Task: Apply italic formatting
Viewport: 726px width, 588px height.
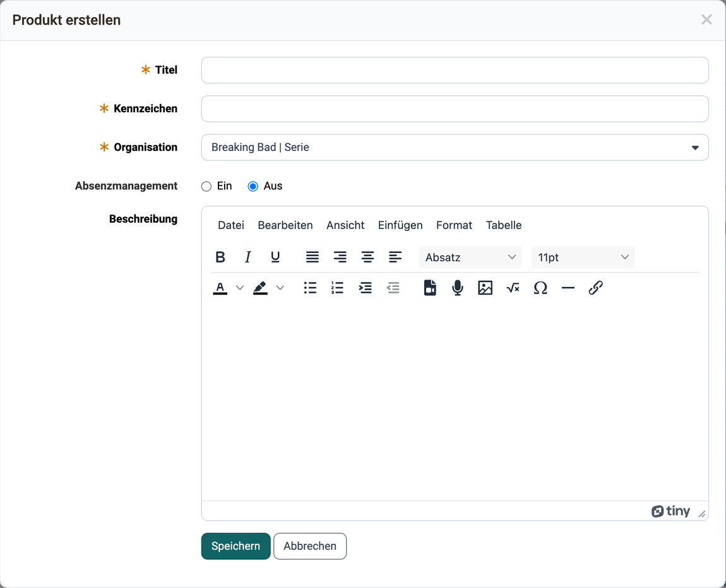Action: 247,257
